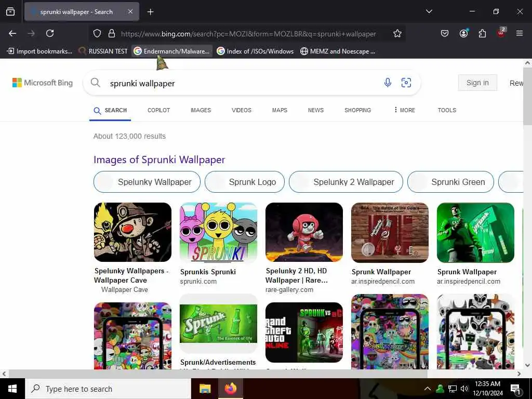The image size is (532, 399).
Task: Open the green Sprunk Wallpaper thumbnail
Action: click(x=475, y=232)
